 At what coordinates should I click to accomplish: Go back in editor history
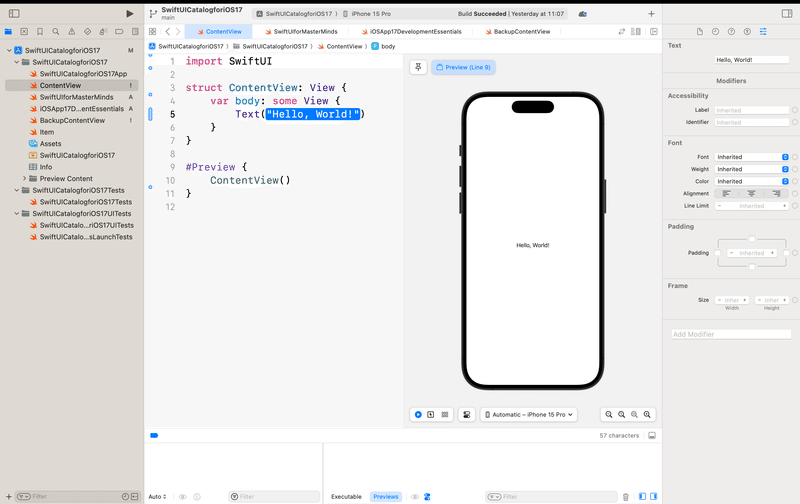(x=167, y=32)
